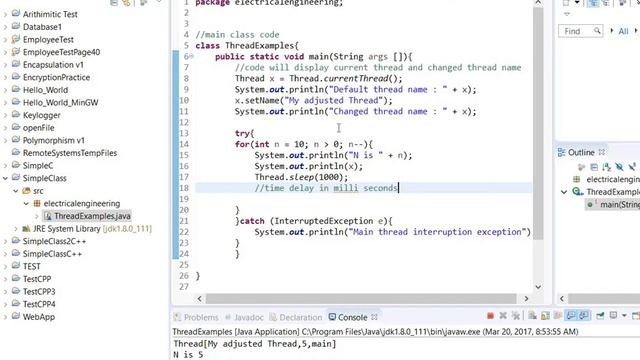Switch to the Declaration tab
Screen dimensions: 640x360
click(x=296, y=317)
